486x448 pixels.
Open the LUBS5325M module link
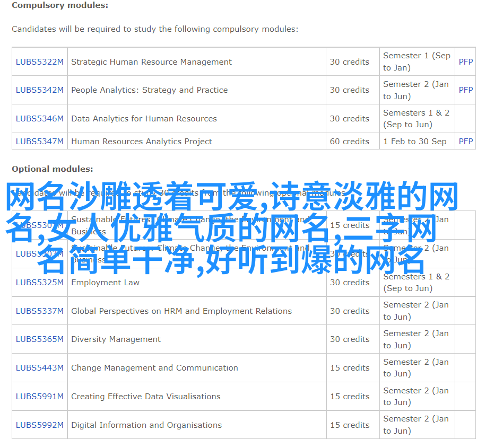coord(40,283)
